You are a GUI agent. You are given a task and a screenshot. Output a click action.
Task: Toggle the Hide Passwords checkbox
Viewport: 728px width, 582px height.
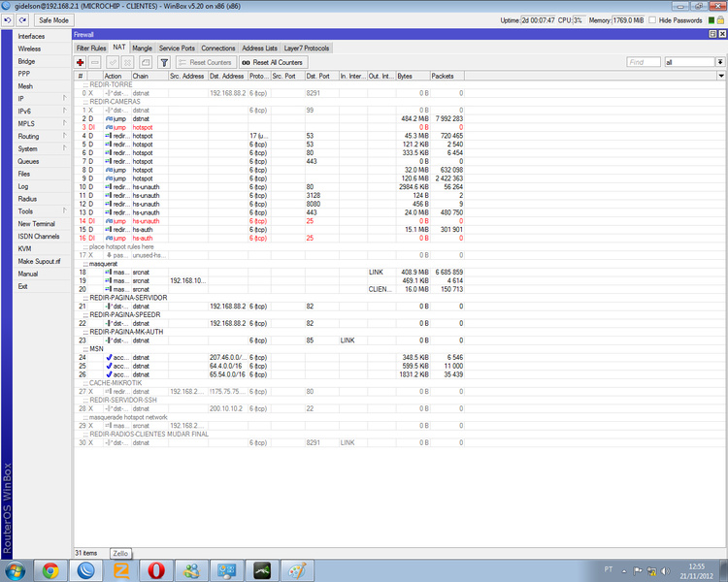[652, 20]
